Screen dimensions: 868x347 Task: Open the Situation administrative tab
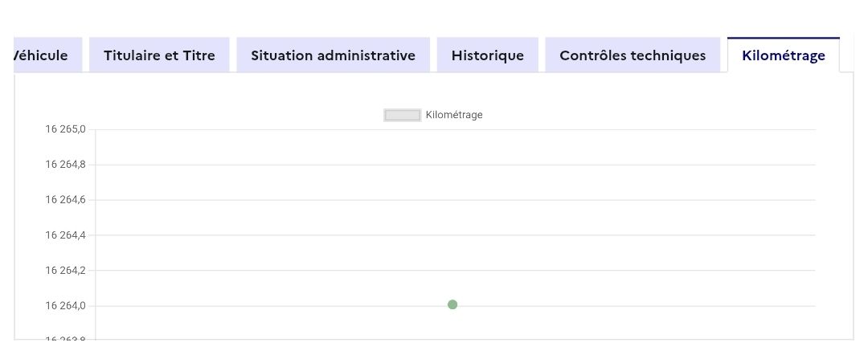coord(333,55)
